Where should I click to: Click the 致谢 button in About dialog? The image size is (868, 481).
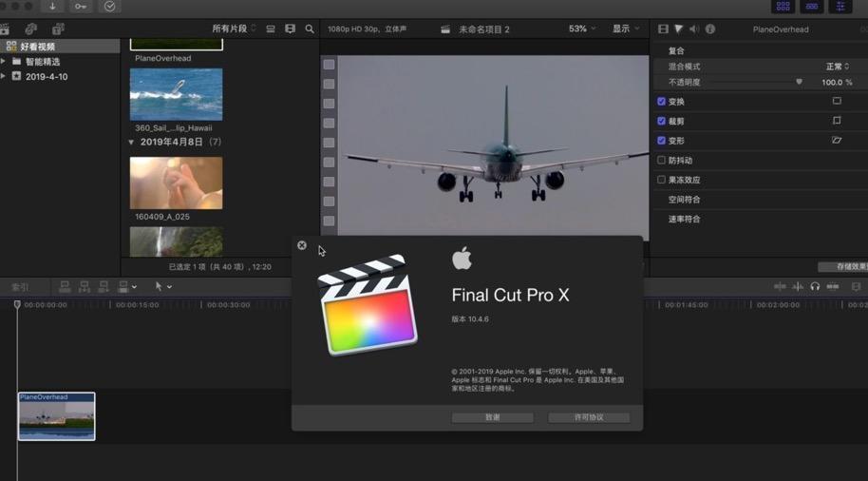[493, 417]
